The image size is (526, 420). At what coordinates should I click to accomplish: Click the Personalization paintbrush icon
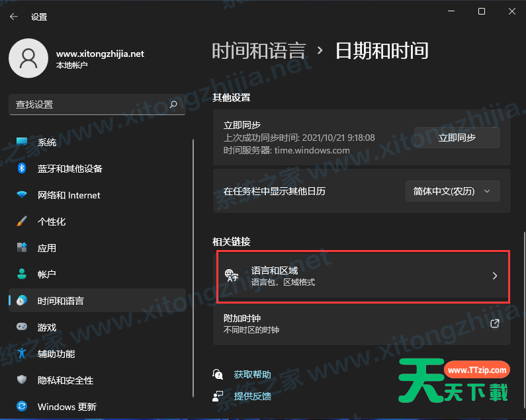point(22,221)
